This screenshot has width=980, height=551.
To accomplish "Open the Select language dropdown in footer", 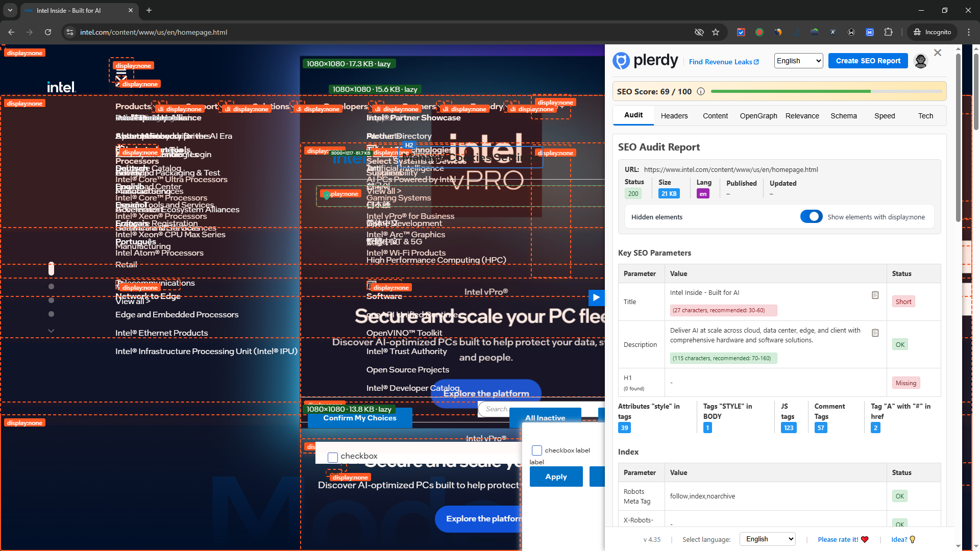I will pos(767,539).
